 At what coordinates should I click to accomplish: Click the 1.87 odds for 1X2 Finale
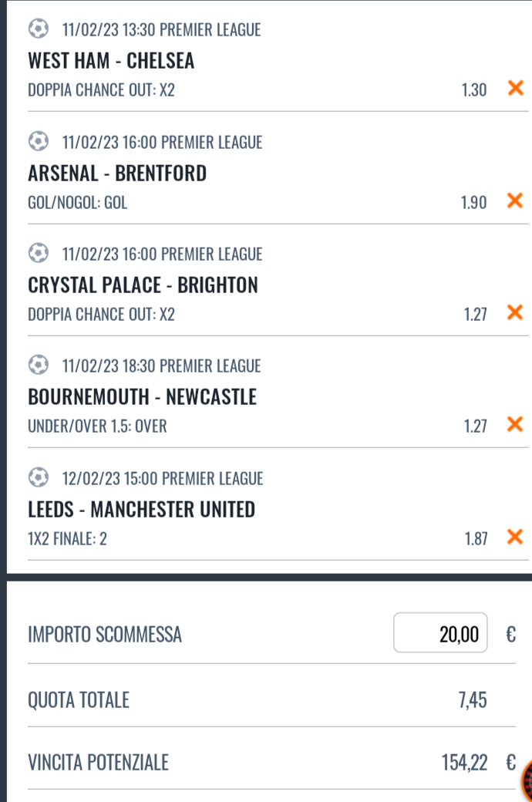point(475,538)
